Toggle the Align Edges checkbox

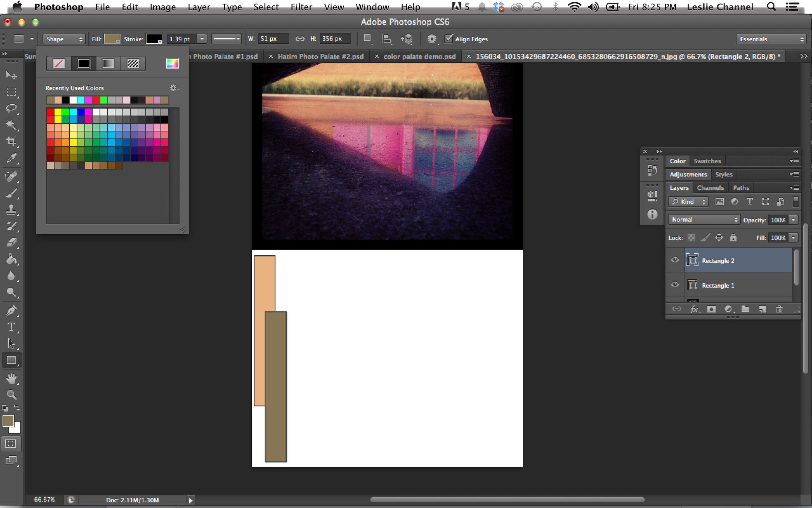point(449,39)
